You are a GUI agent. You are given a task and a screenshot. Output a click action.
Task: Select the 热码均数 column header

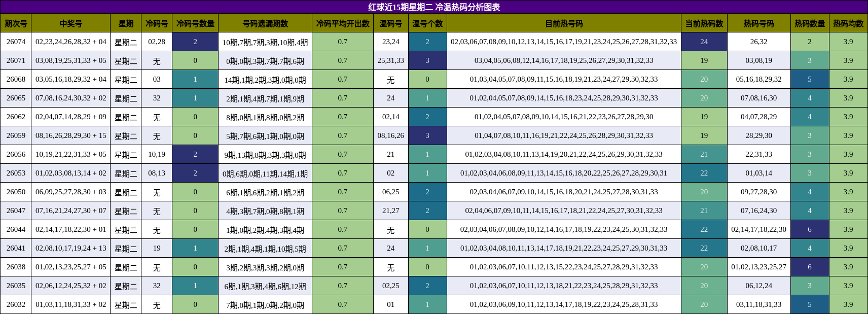848,23
